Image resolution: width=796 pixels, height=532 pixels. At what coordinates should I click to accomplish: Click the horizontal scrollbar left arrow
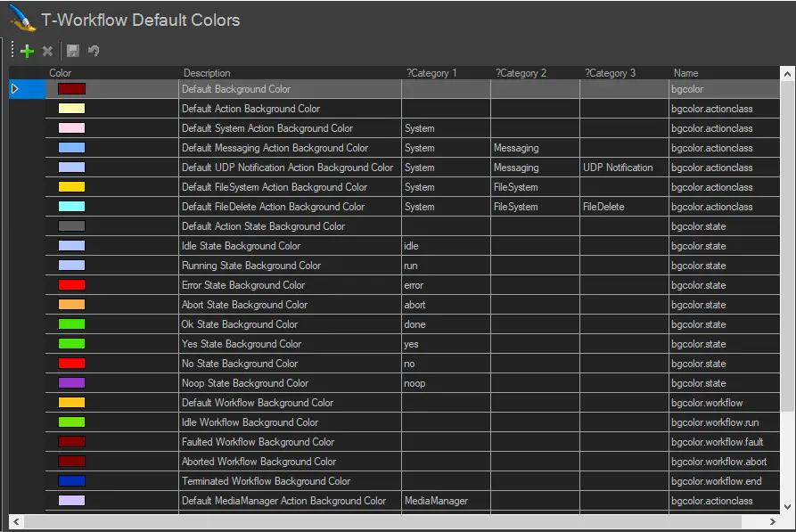click(x=16, y=520)
